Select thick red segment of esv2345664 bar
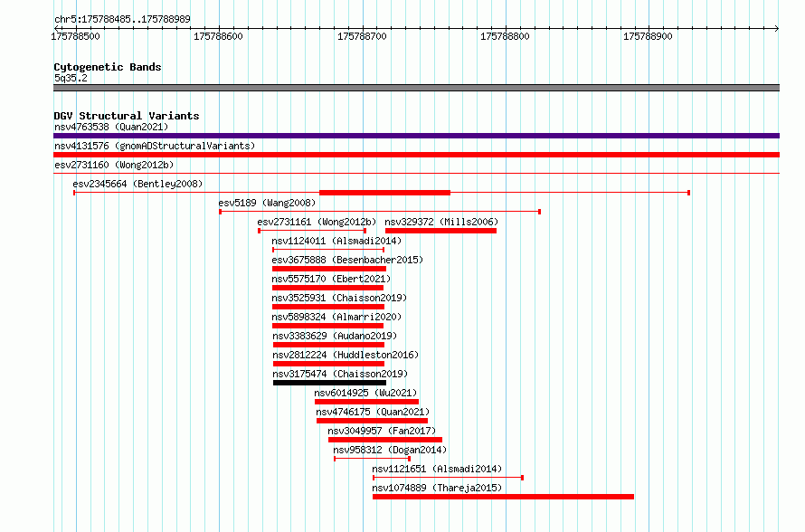Screen dimensions: 805x532 (x=384, y=193)
